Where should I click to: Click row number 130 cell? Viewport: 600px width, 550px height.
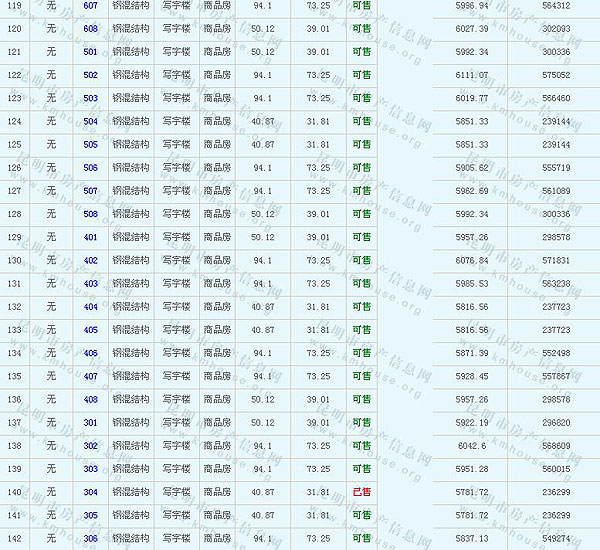pyautogui.click(x=14, y=260)
